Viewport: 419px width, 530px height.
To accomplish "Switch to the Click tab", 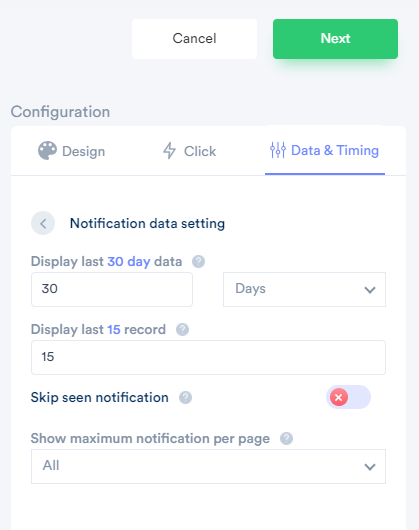I will (x=189, y=151).
